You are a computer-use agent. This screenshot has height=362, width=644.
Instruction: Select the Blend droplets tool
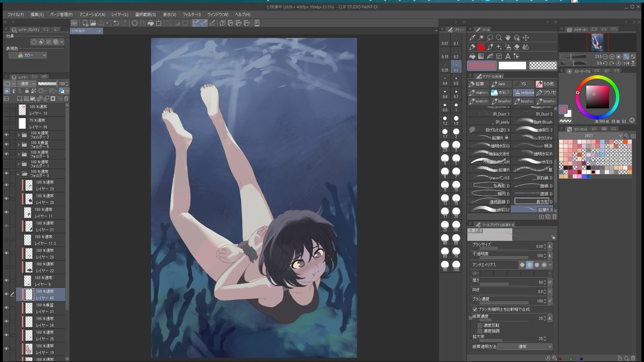(x=526, y=47)
